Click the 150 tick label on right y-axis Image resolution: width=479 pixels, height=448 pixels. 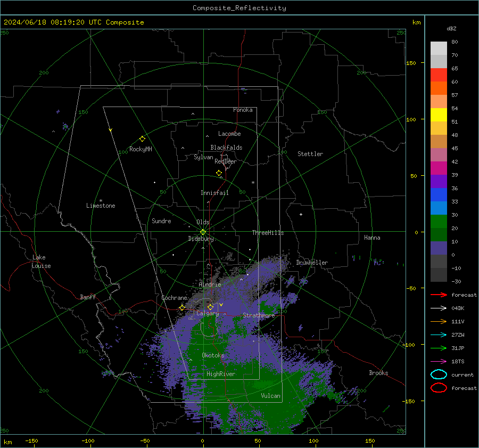411,63
